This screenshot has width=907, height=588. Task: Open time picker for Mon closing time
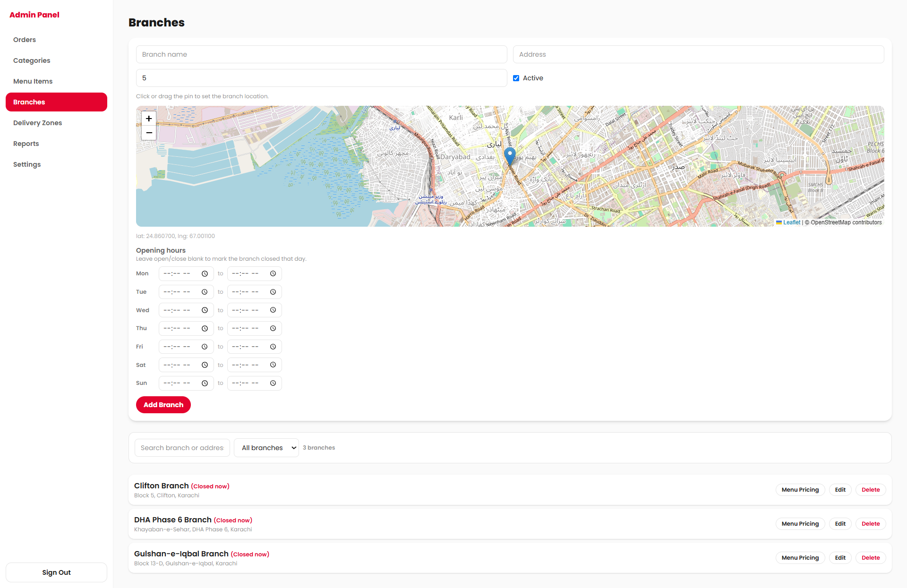(273, 274)
